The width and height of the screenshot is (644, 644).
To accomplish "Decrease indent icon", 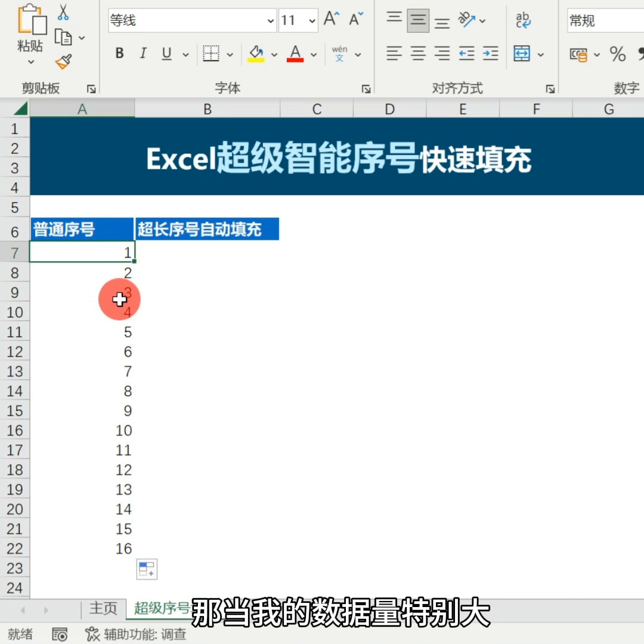I will click(x=466, y=54).
